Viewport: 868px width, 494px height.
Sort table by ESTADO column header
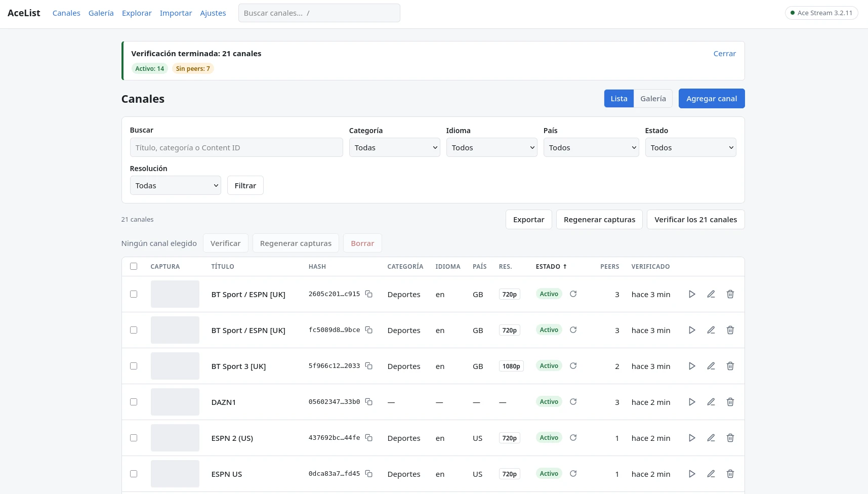pyautogui.click(x=551, y=267)
